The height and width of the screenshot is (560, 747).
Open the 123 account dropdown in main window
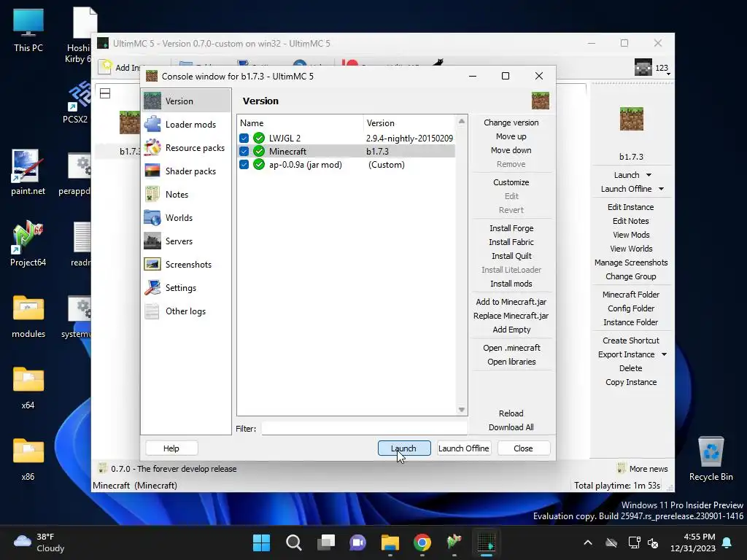[x=653, y=68]
